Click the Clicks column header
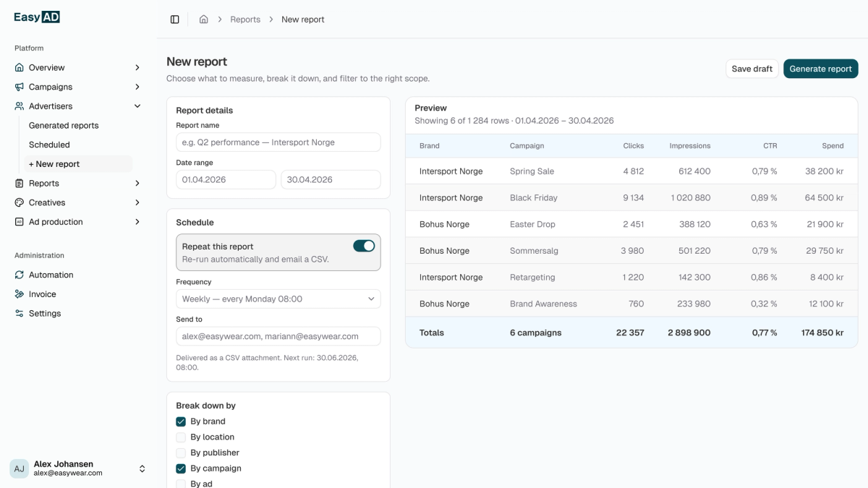868x488 pixels. click(634, 146)
